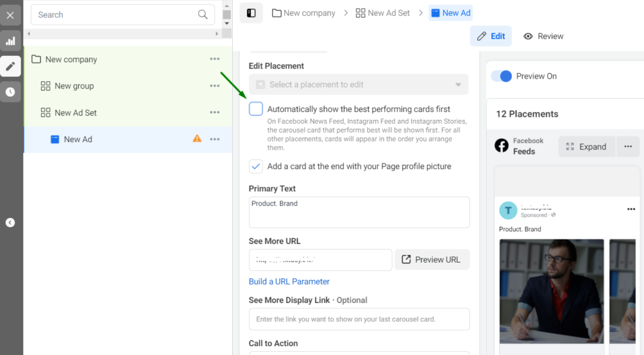644x355 pixels.
Task: Uncheck Add a card with Page profile picture
Action: (x=256, y=167)
